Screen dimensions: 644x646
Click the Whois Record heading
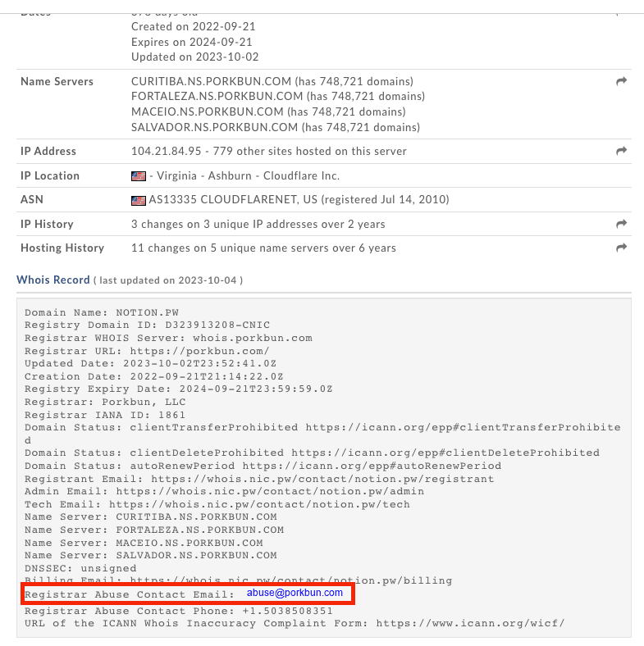coord(53,280)
